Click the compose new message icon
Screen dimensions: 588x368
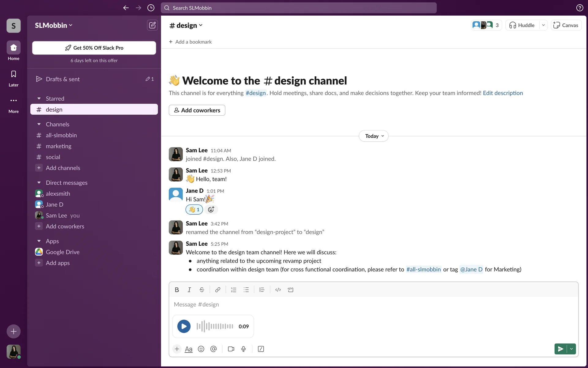pos(152,25)
